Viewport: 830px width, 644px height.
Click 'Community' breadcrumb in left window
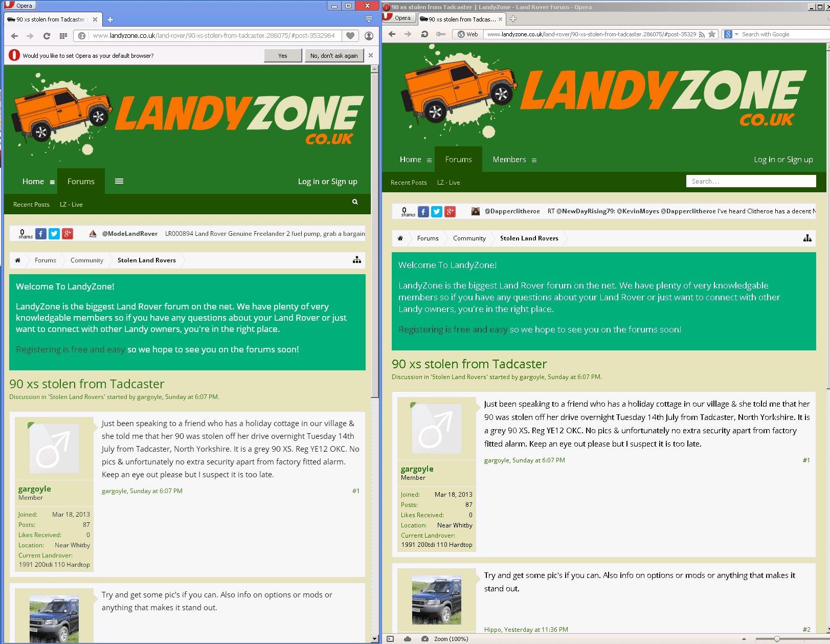[x=87, y=260]
